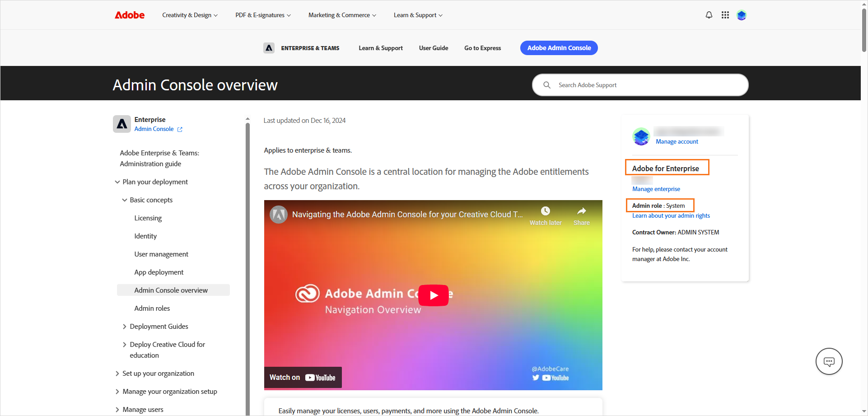Expand Manage users section
This screenshot has width=868, height=416.
click(117, 410)
